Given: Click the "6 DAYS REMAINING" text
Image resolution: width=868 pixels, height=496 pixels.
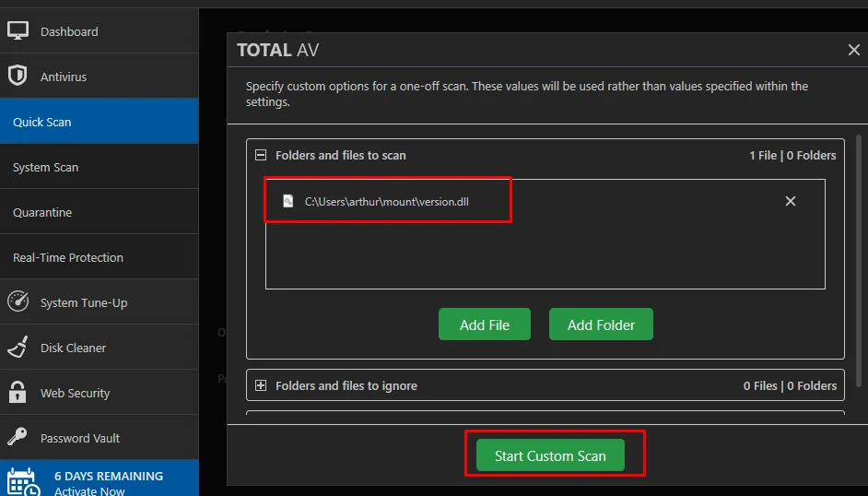Looking at the screenshot, I should pyautogui.click(x=109, y=476).
